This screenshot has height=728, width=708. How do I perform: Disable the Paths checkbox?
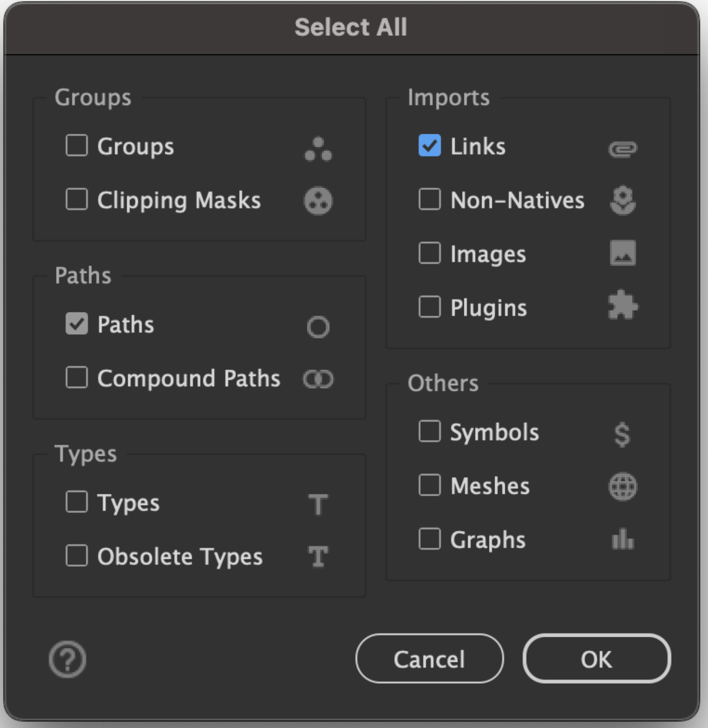pyautogui.click(x=77, y=323)
